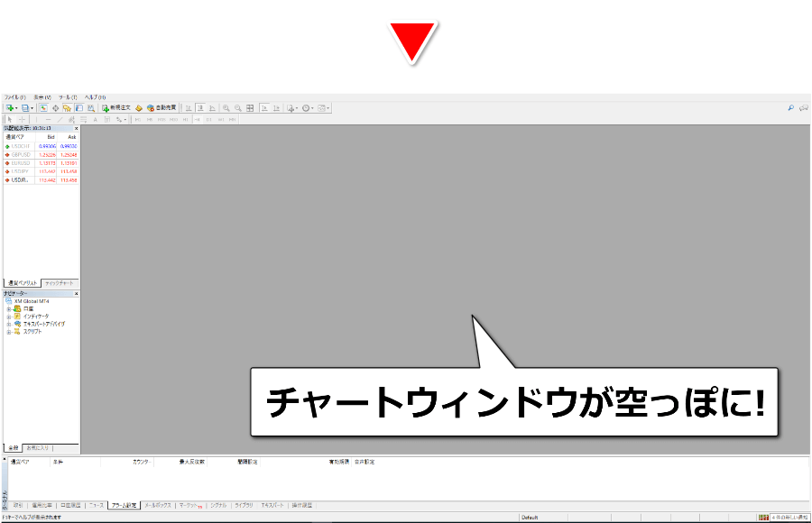Select the Fibonacci retracement tool
Viewport: 812px width, 523px height.
tap(83, 120)
